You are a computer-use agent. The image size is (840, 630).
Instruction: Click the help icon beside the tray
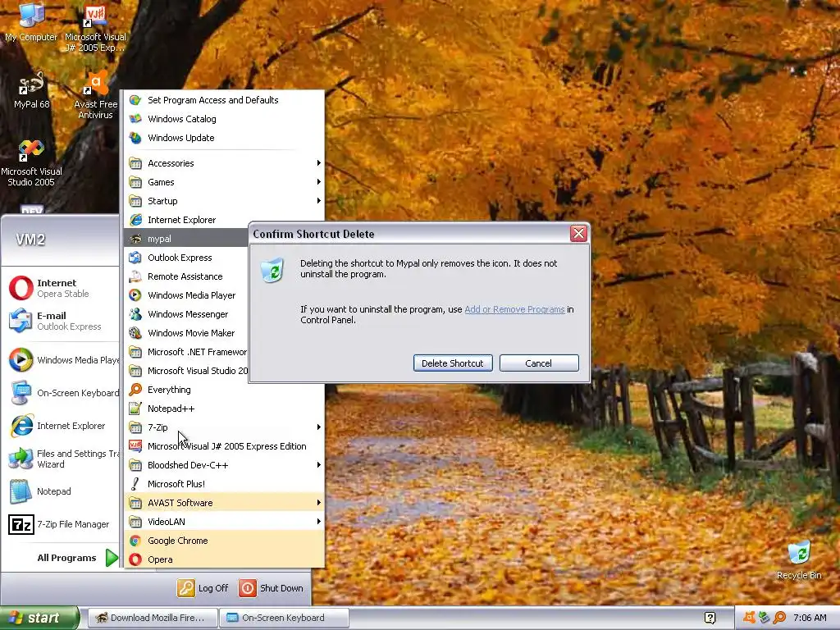click(710, 618)
